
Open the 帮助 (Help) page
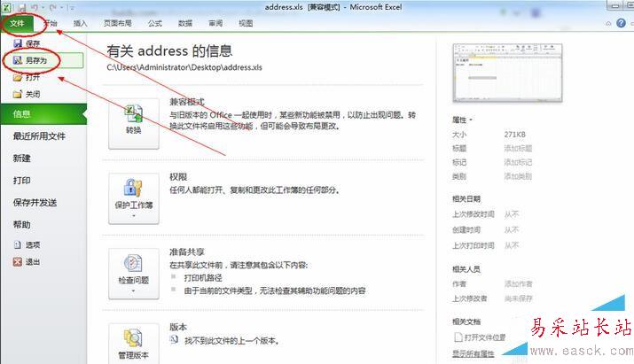(x=22, y=225)
